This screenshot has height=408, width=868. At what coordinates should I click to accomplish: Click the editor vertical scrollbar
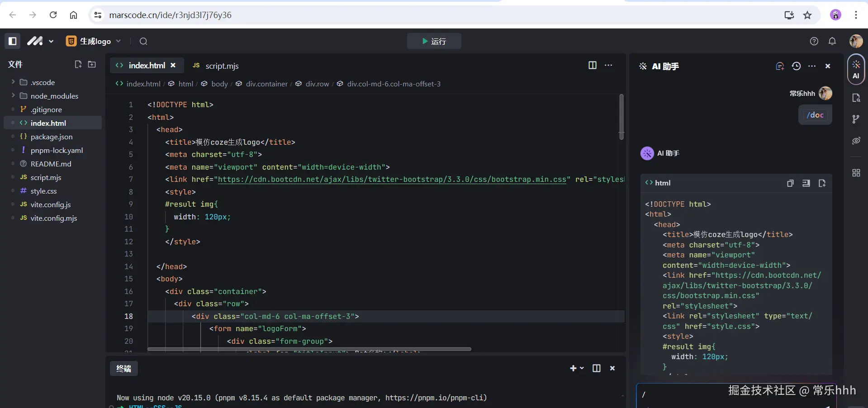(x=621, y=117)
